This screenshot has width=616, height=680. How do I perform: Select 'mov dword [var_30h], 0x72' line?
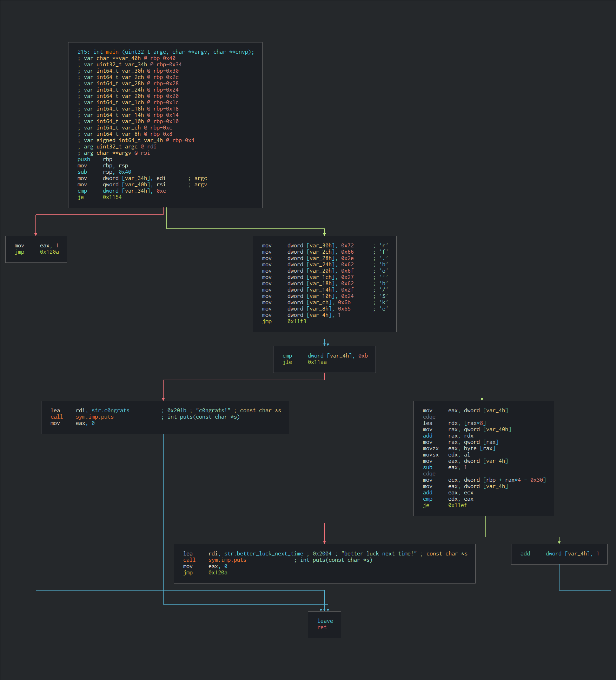pyautogui.click(x=308, y=246)
